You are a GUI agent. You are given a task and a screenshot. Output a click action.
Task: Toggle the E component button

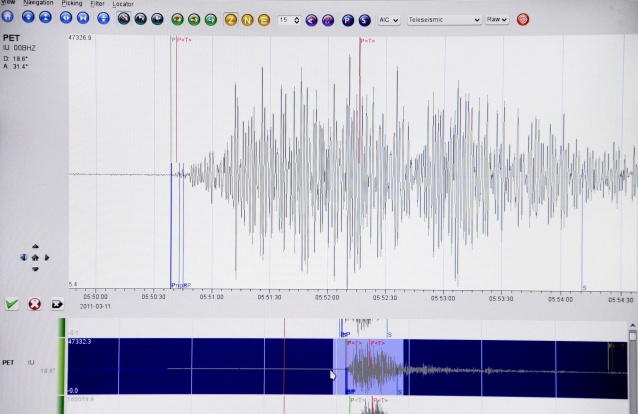pyautogui.click(x=264, y=19)
